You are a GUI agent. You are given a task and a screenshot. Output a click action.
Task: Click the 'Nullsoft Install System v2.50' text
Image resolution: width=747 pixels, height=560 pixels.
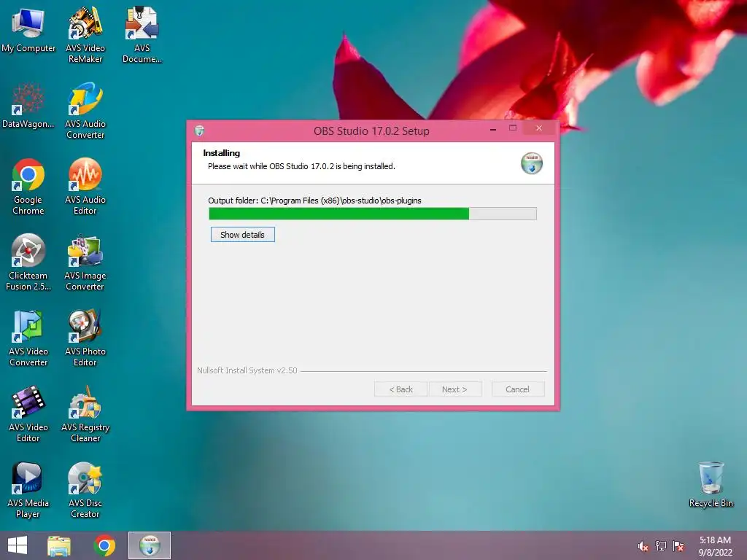(247, 370)
